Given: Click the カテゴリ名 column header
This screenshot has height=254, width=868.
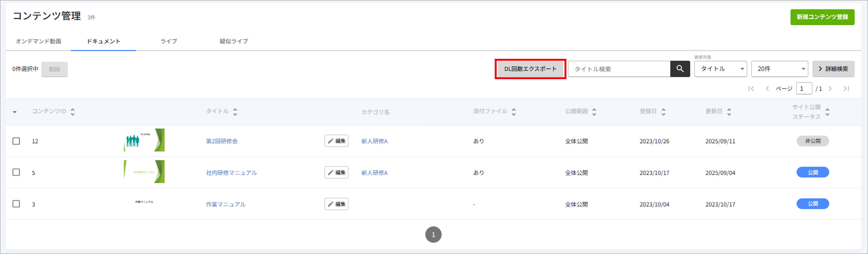Looking at the screenshot, I should 375,112.
